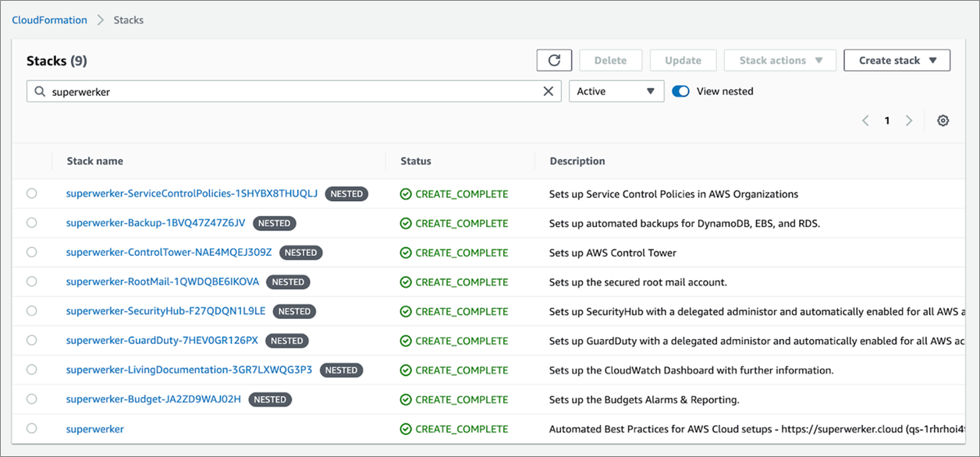The height and width of the screenshot is (457, 980).
Task: Expand the Create stack dropdown
Action: point(897,60)
